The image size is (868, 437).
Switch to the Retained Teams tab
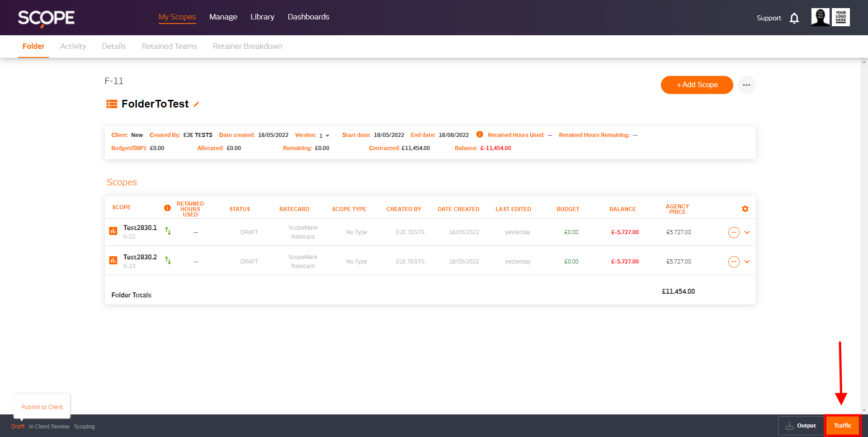click(x=170, y=46)
